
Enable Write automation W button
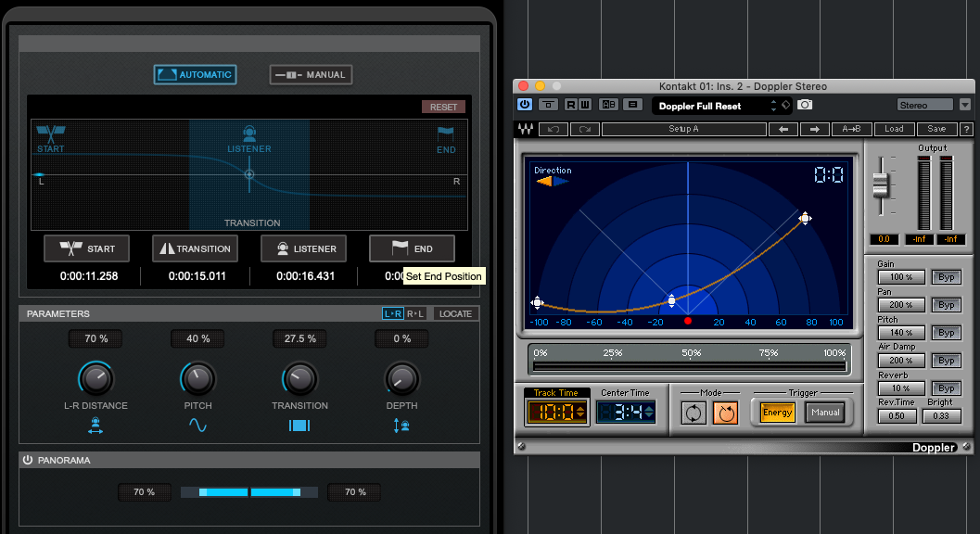tap(584, 105)
